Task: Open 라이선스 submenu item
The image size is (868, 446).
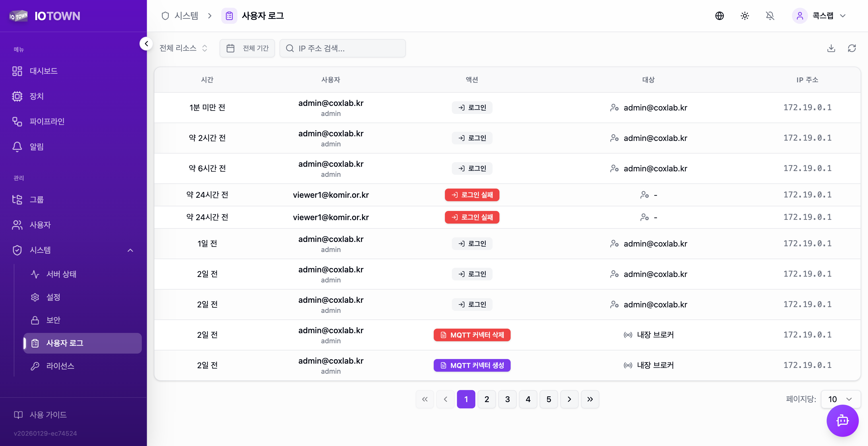Action: pos(82,366)
